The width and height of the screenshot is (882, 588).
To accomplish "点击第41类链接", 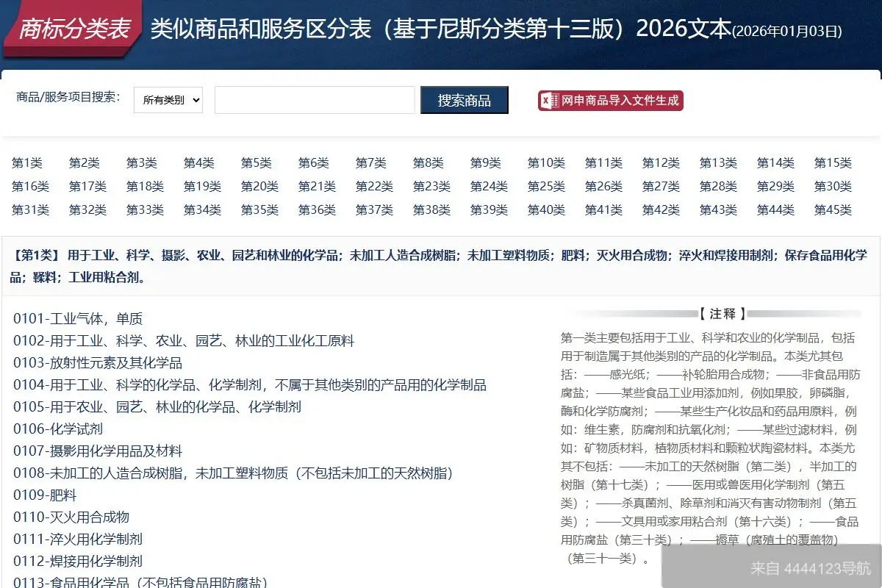I will [603, 209].
